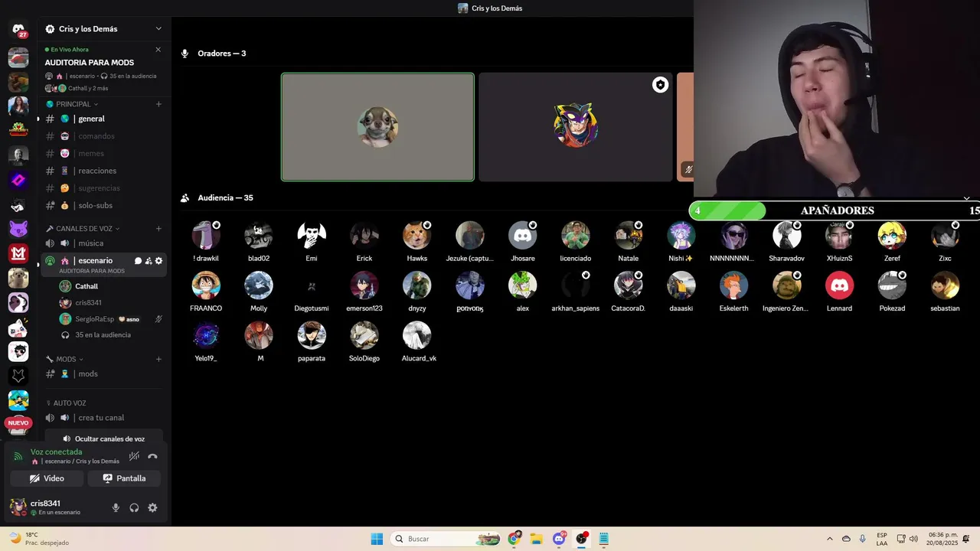Open the mods channel
Screen dimensions: 980x551
point(103,374)
